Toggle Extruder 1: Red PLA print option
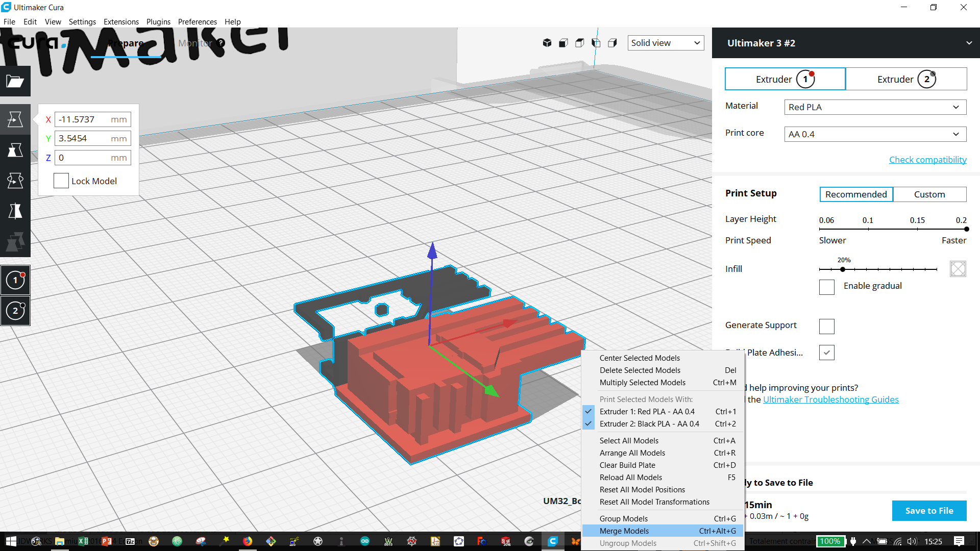This screenshot has width=980, height=551. click(663, 412)
